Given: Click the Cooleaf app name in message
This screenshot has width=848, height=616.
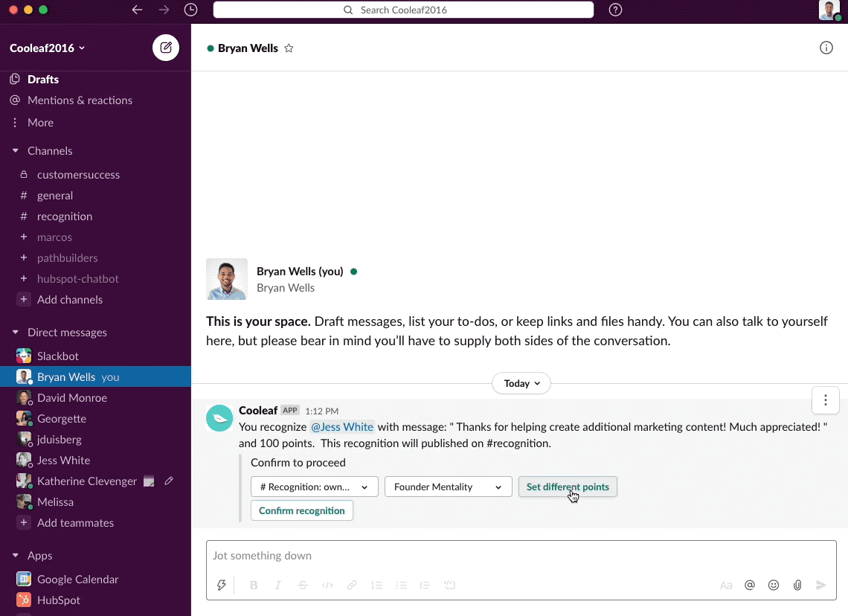Looking at the screenshot, I should [258, 411].
